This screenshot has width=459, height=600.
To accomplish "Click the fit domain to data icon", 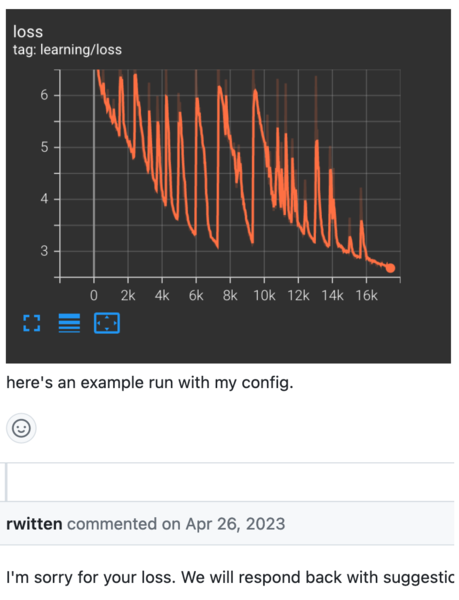I will tap(107, 323).
